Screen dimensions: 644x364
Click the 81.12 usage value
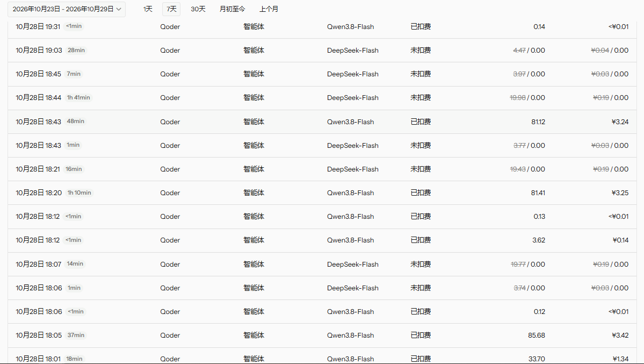pyautogui.click(x=538, y=122)
